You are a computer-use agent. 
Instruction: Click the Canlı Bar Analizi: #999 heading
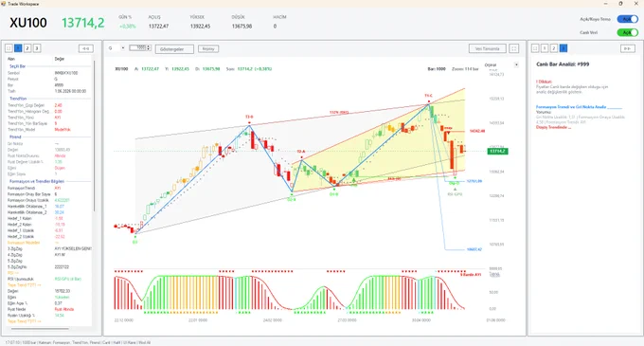[x=563, y=64]
